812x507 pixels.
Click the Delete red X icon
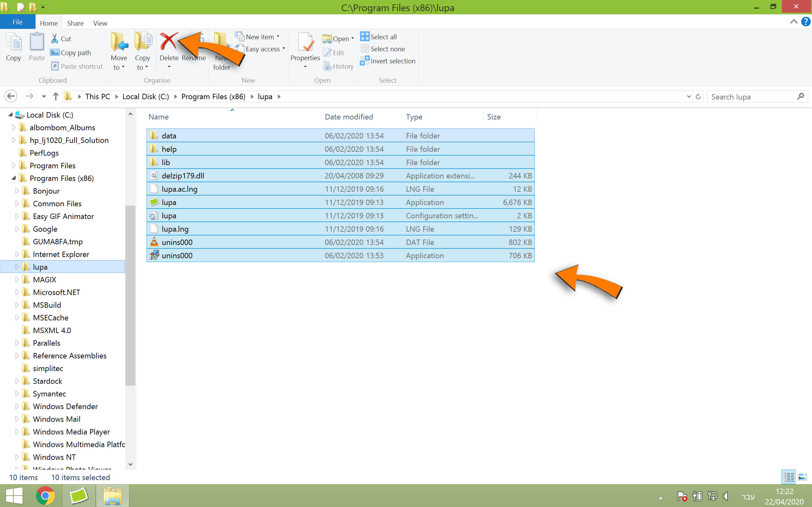(x=168, y=42)
